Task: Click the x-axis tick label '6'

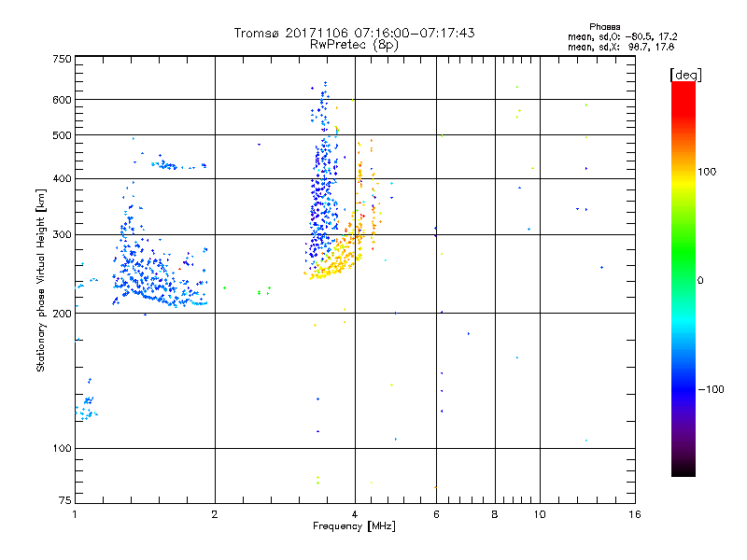Action: (x=436, y=514)
